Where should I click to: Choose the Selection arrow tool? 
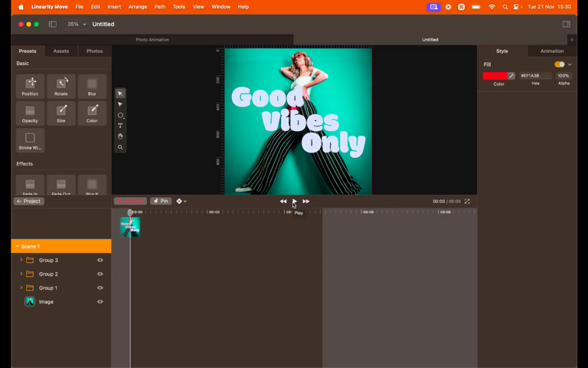point(120,94)
